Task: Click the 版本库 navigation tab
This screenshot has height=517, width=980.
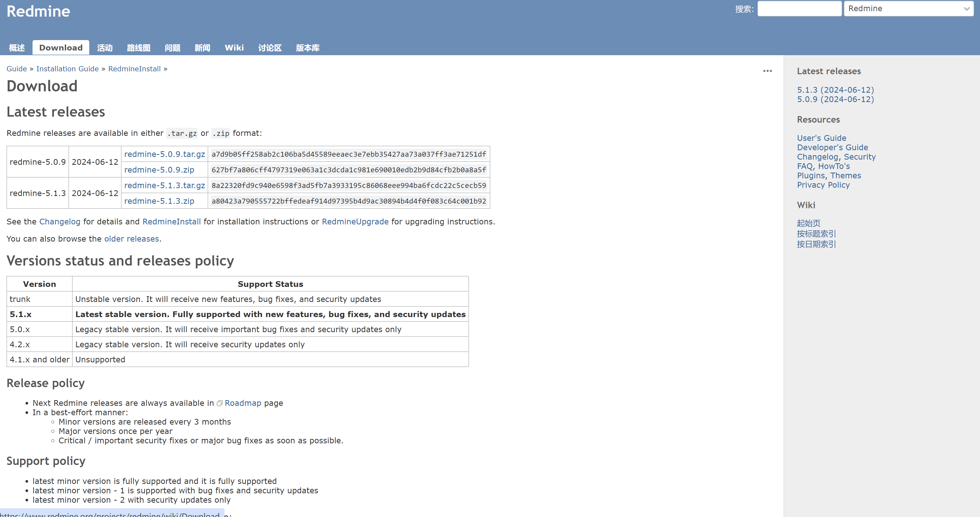Action: [x=308, y=47]
